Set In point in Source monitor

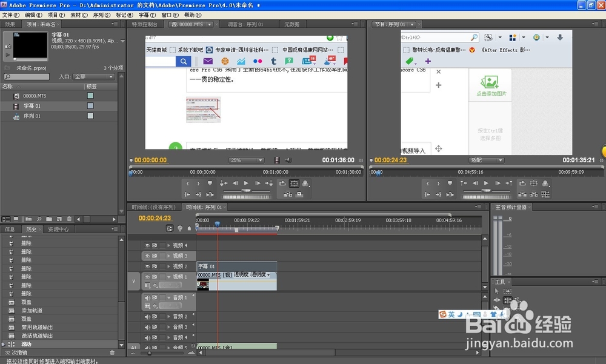(188, 184)
